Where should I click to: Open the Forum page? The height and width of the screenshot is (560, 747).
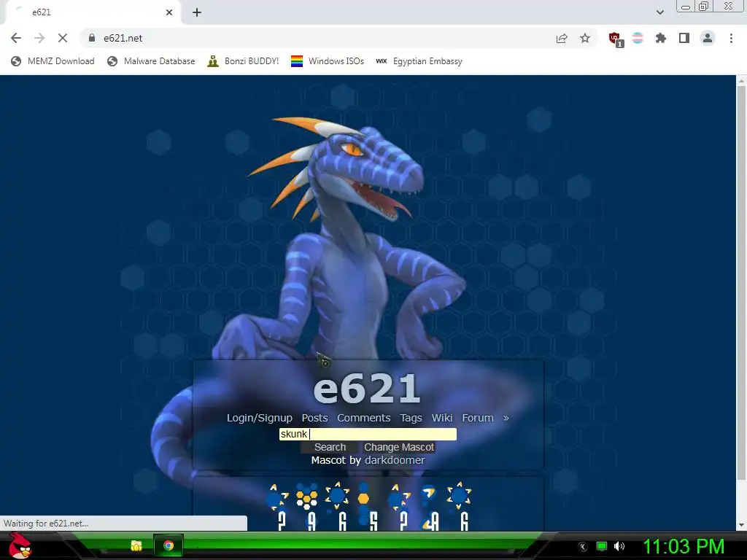477,418
